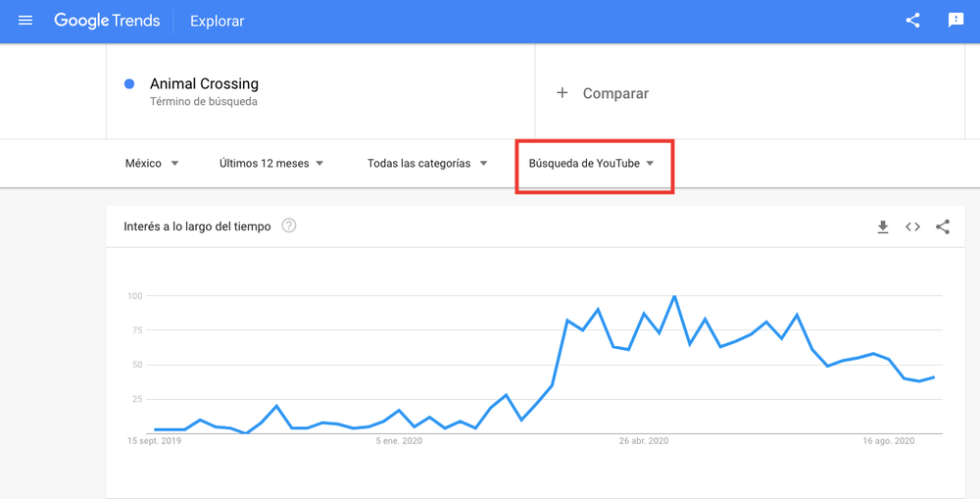
Task: Open the hamburger main menu
Action: coord(25,21)
